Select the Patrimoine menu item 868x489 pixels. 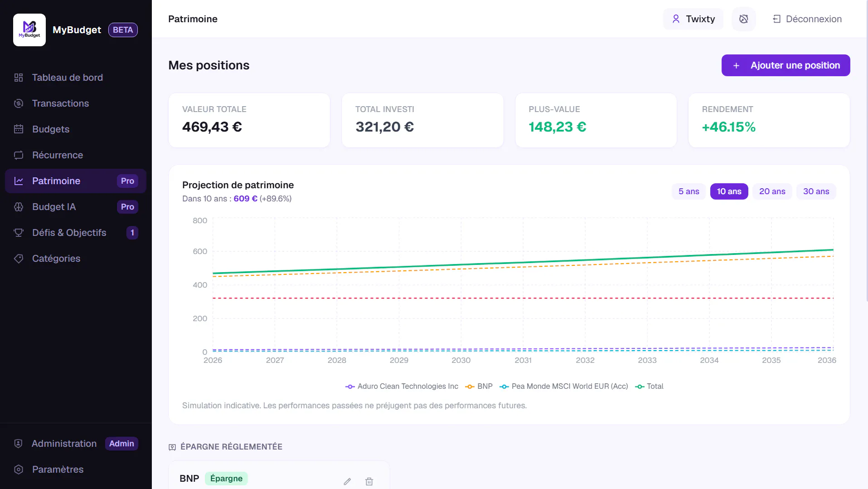pyautogui.click(x=76, y=181)
